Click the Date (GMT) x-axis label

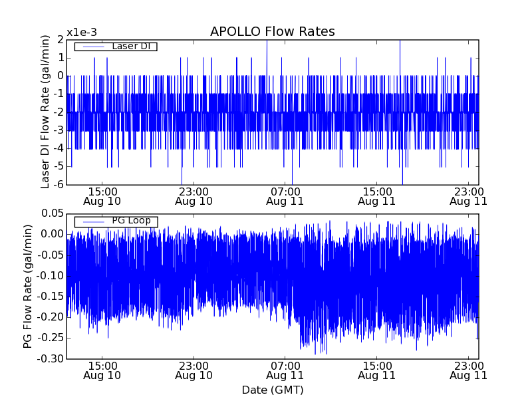point(272,389)
